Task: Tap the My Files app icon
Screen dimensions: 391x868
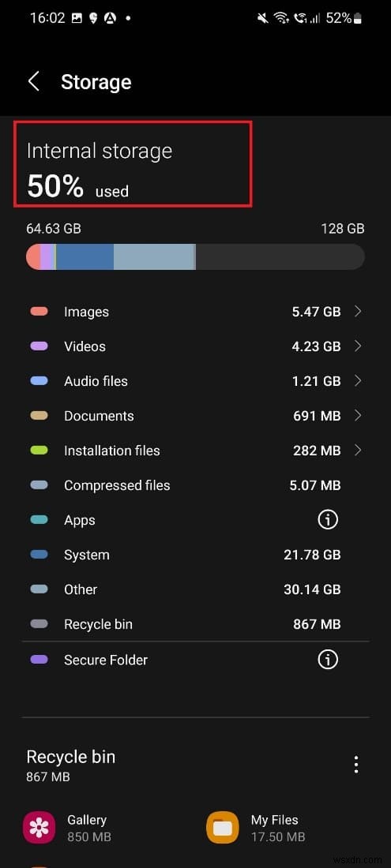Action: click(222, 828)
